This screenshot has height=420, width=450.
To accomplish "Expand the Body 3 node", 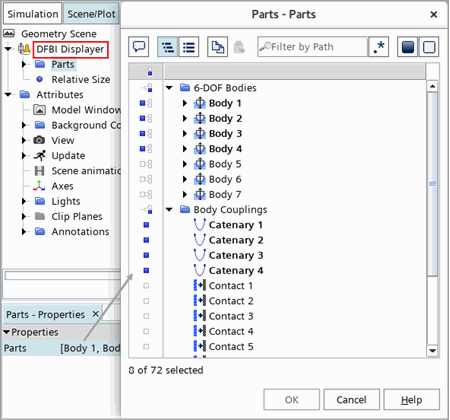I will pyautogui.click(x=185, y=134).
